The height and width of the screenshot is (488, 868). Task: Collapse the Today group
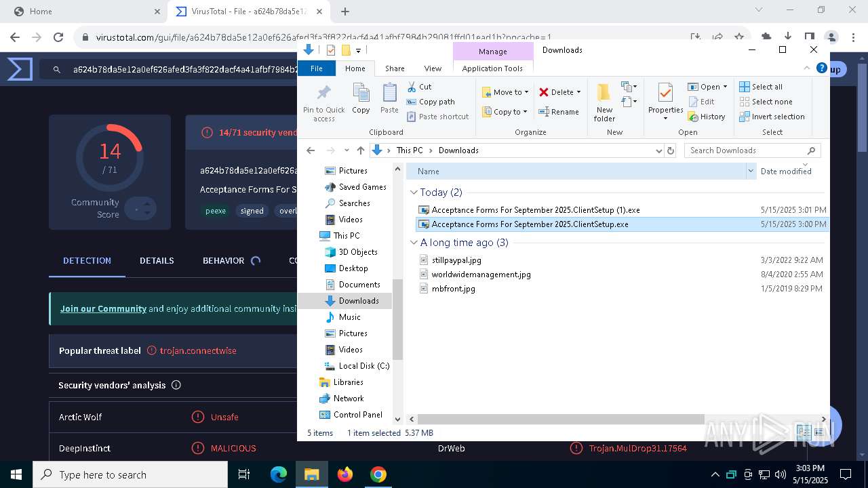point(414,192)
